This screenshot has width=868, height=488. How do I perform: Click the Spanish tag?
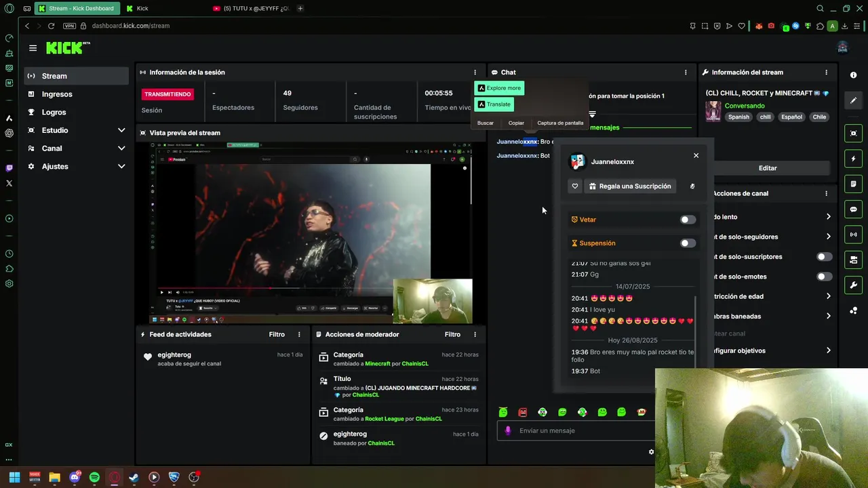coord(738,117)
